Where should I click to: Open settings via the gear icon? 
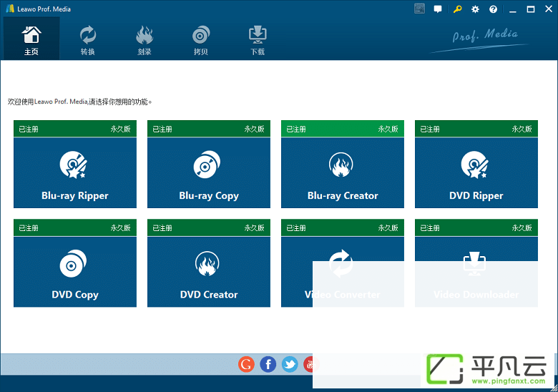click(x=475, y=9)
